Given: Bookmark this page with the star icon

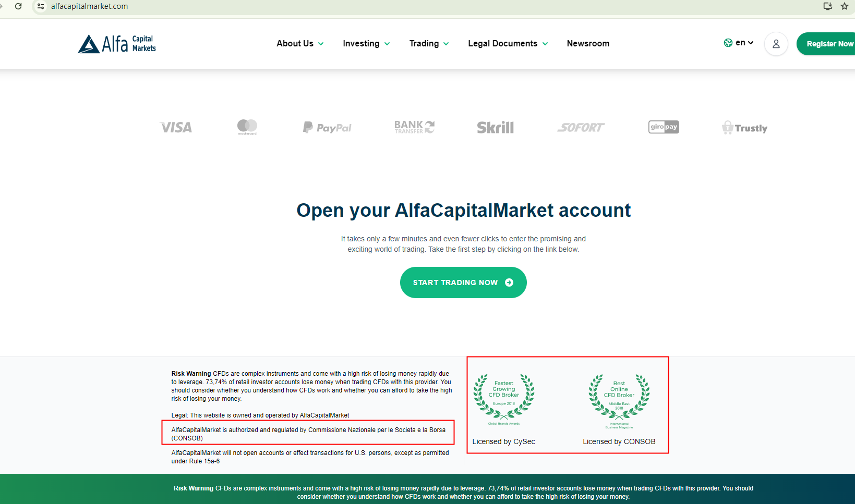Looking at the screenshot, I should (845, 6).
